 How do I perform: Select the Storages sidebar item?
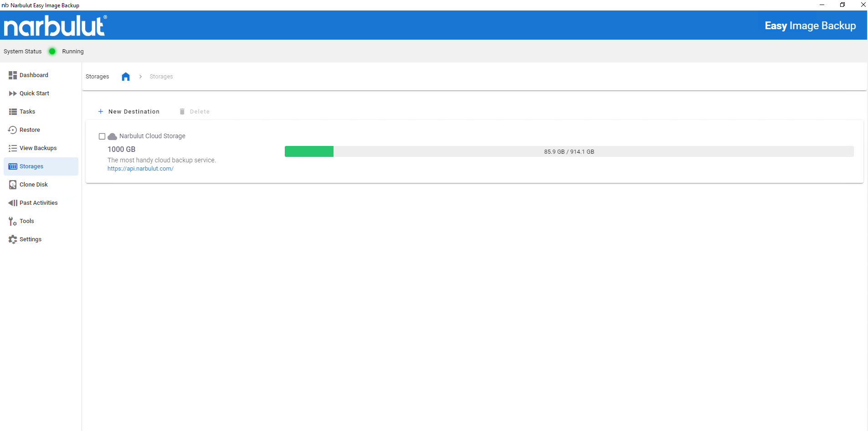[31, 166]
